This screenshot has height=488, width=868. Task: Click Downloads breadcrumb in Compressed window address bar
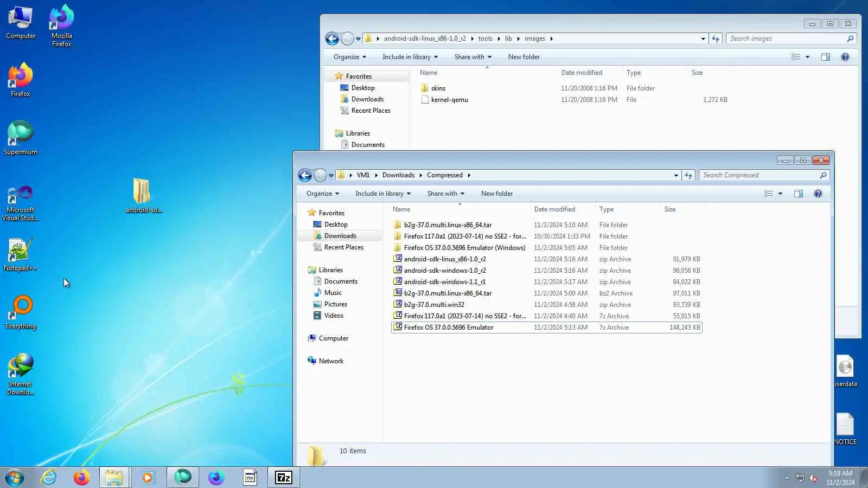point(398,175)
